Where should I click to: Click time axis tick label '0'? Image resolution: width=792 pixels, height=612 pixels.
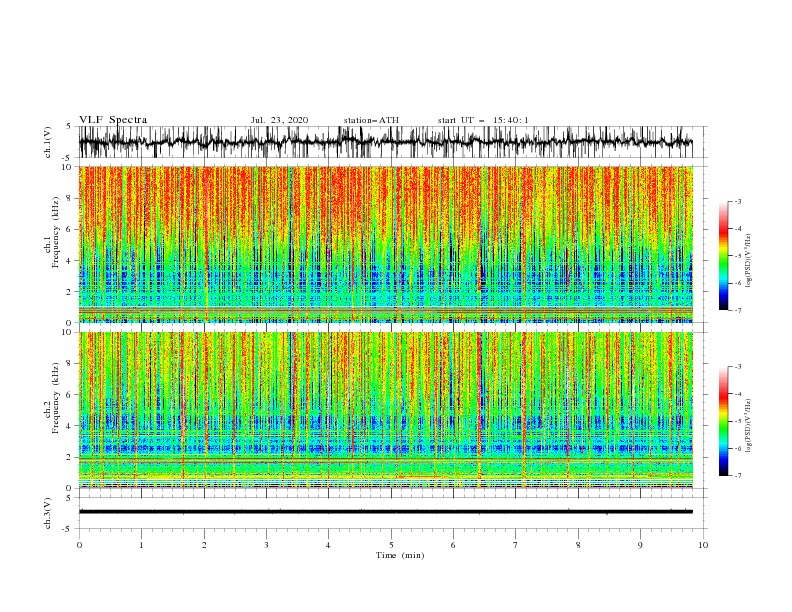tap(79, 545)
